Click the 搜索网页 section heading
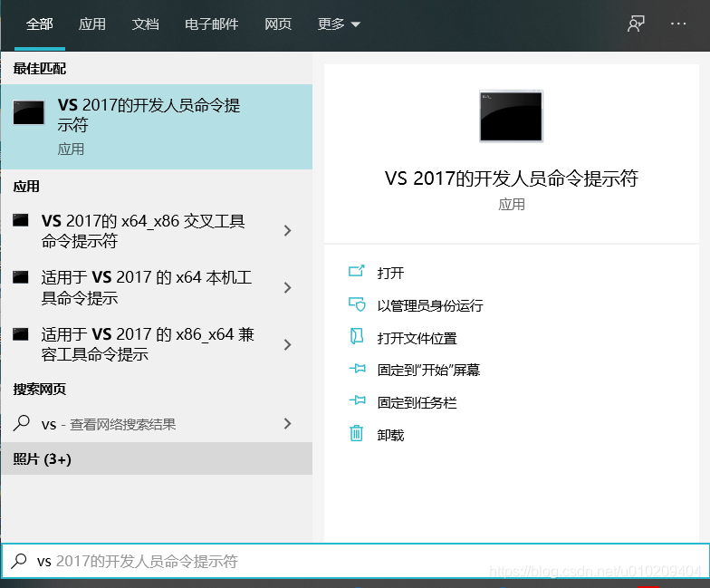Screen dimensions: 710x588 [40, 390]
